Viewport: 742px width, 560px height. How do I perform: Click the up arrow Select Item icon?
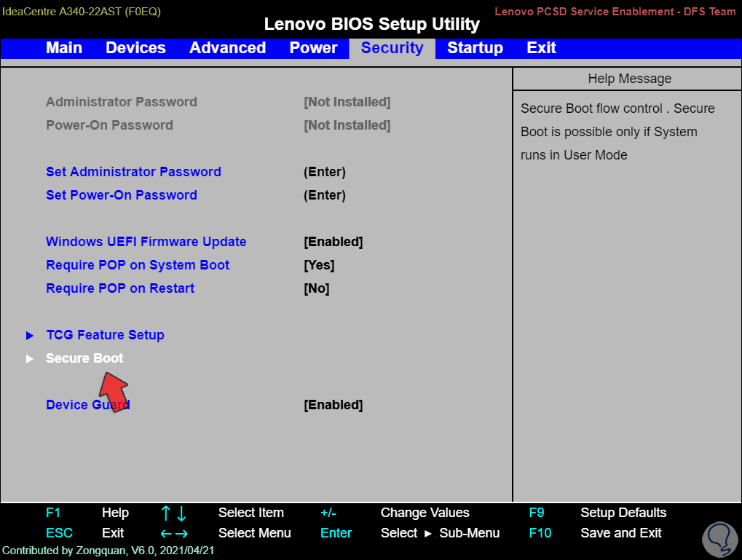coord(165,513)
